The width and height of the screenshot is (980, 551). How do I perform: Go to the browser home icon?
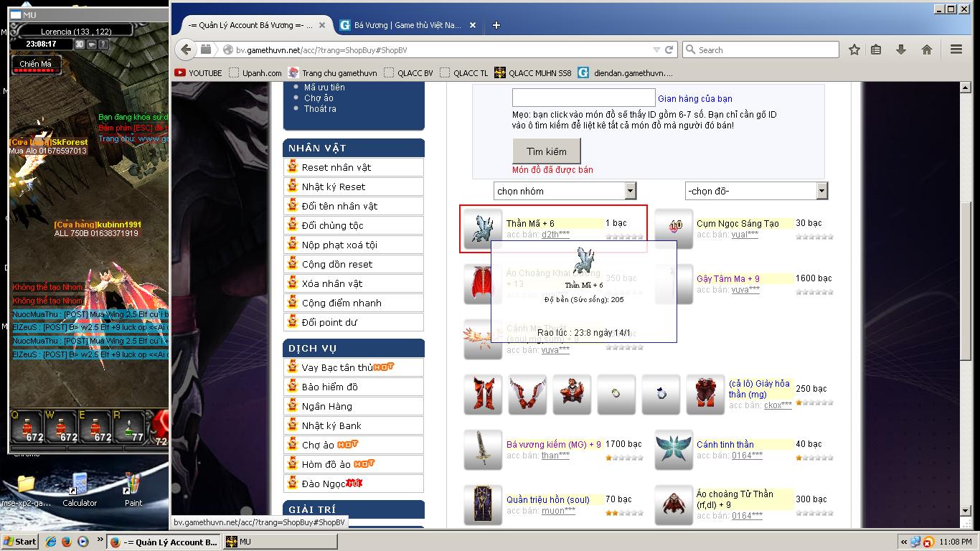[927, 50]
